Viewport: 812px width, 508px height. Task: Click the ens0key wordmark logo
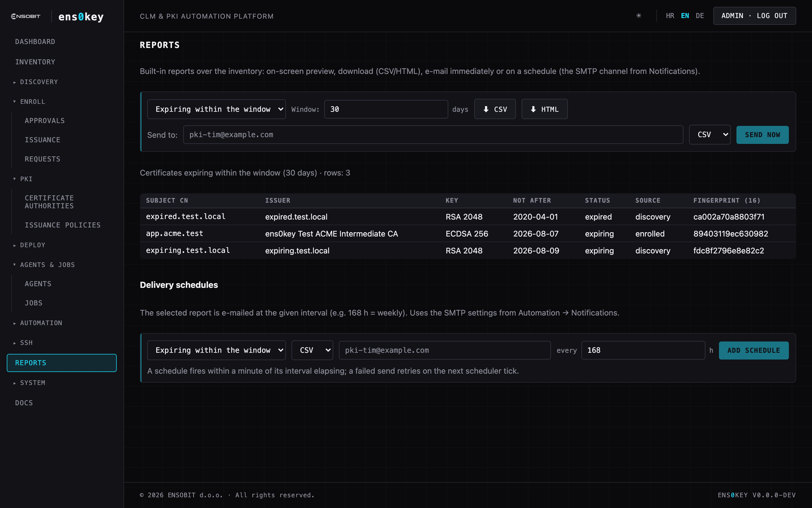pos(81,16)
